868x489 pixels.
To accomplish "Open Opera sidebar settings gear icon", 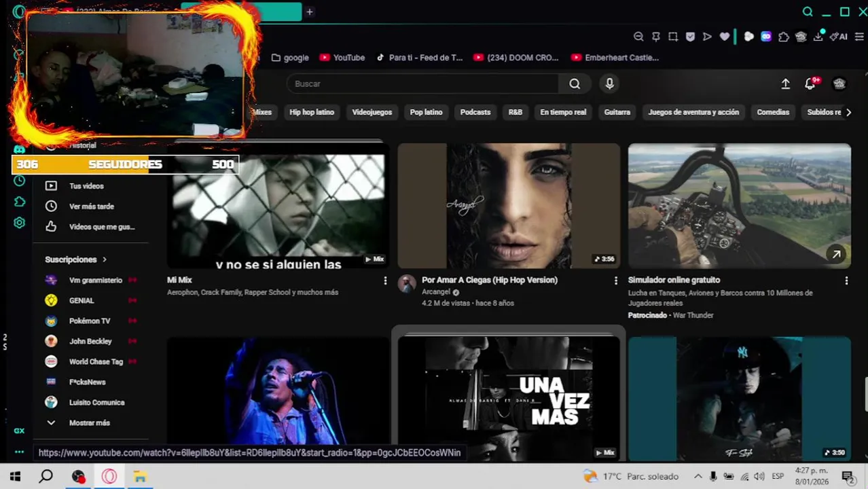I will (x=19, y=223).
